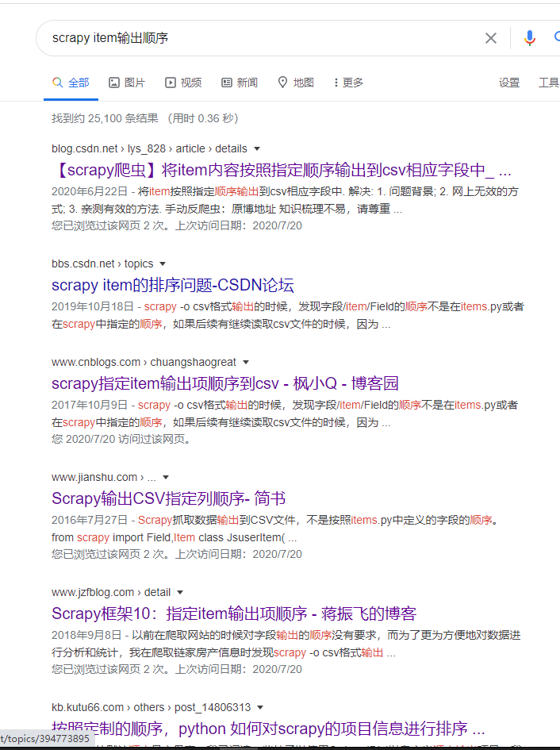Select the 全部 tab
Viewport: 560px width, 750px height.
coord(71,83)
